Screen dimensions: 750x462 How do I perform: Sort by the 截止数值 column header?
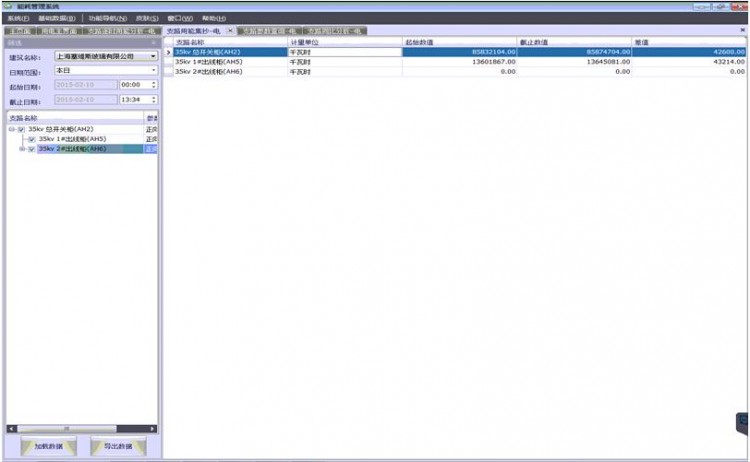click(574, 42)
